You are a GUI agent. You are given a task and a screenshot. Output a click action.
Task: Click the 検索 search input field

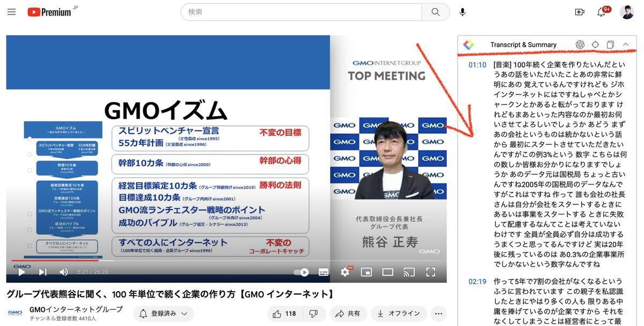pyautogui.click(x=301, y=12)
